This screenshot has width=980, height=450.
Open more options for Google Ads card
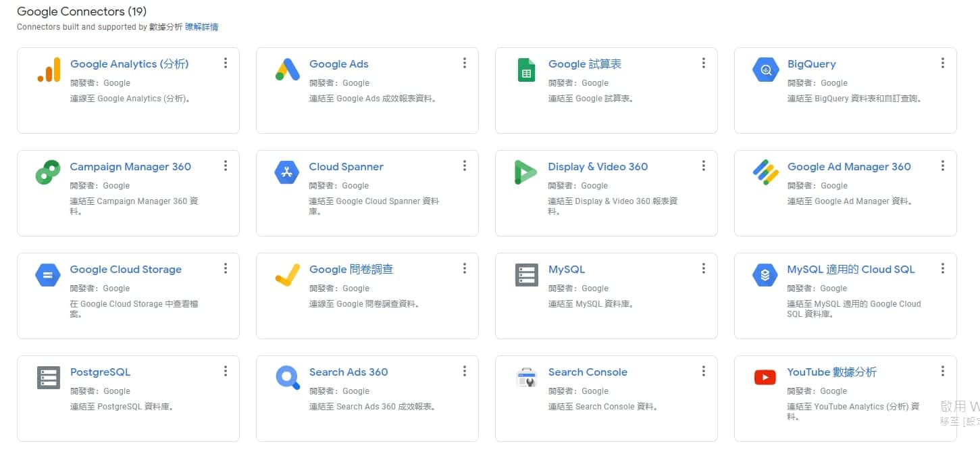point(465,63)
